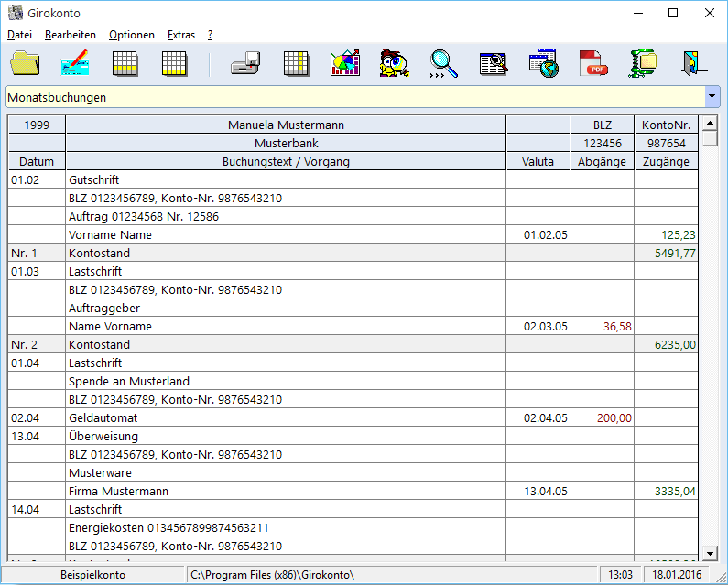Open the question mark help menu
728x585 pixels.
pos(211,35)
